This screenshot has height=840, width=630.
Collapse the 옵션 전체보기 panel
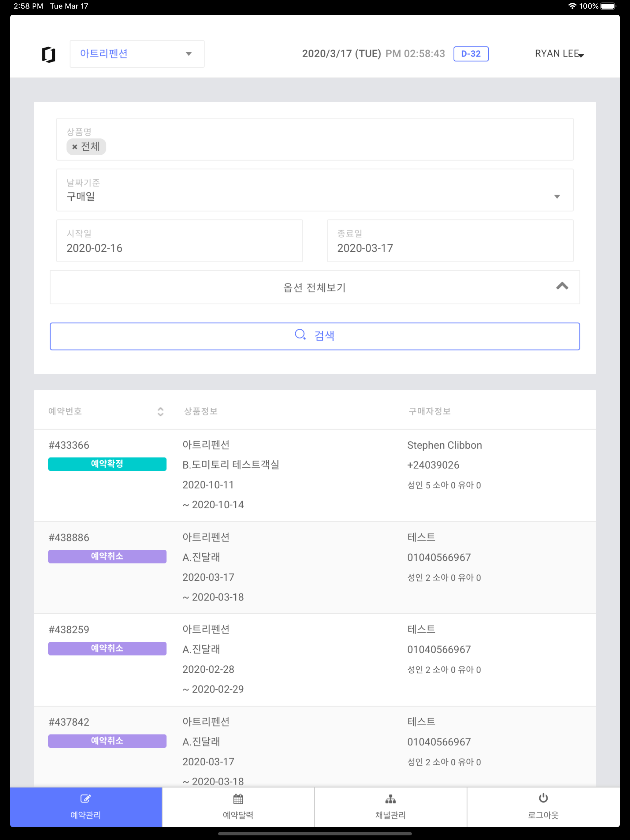click(315, 287)
